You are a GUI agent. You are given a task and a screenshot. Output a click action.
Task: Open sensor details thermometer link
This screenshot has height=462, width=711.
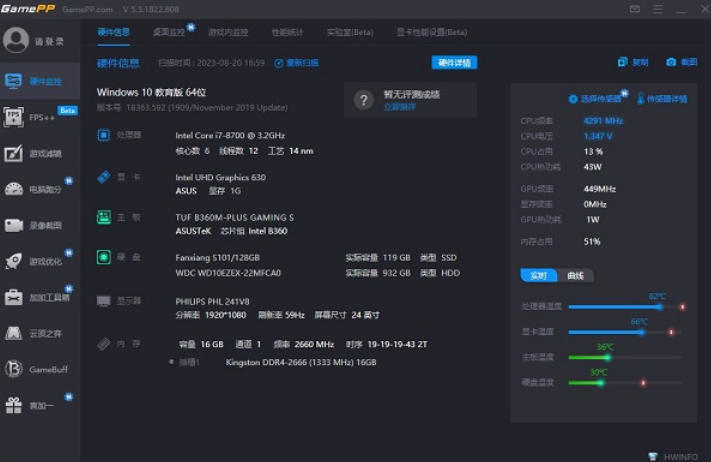click(662, 98)
